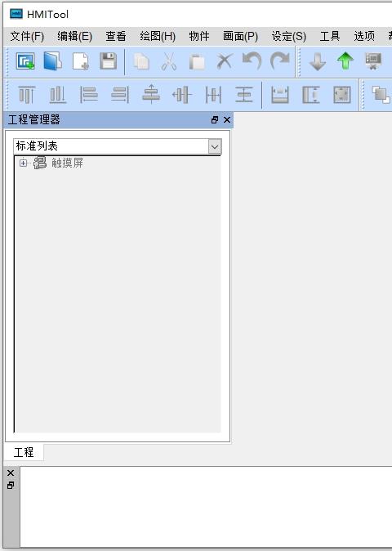Close the 工程管理器 panel
392x551 pixels.
click(227, 120)
